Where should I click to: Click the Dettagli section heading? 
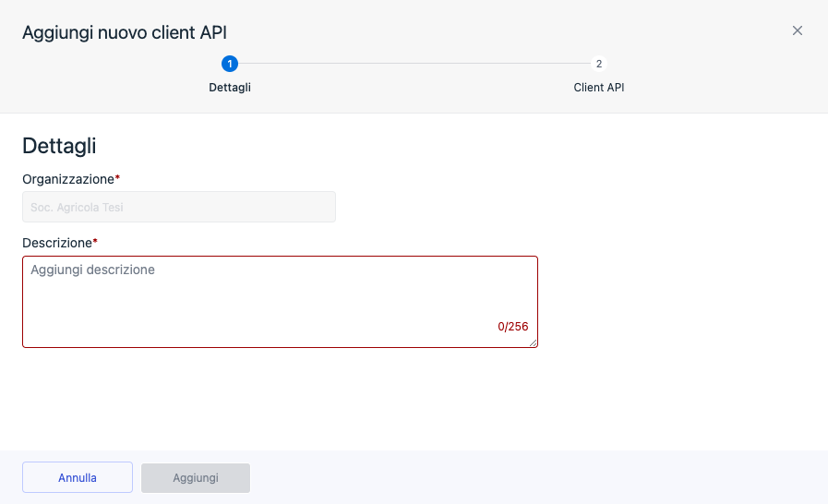point(59,146)
